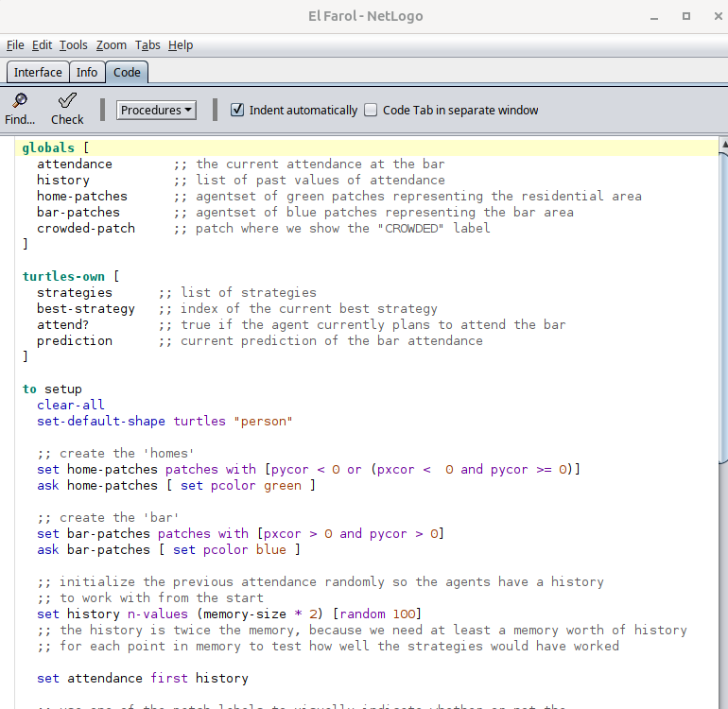Disable the Indent automatically checkbox
This screenshot has height=709, width=728.
point(237,110)
